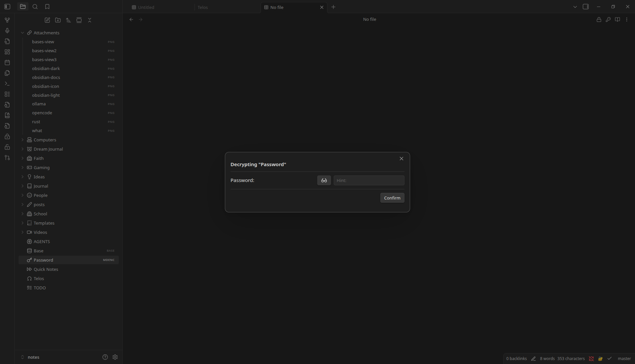
Task: Confirm the decryption password
Action: [392, 198]
